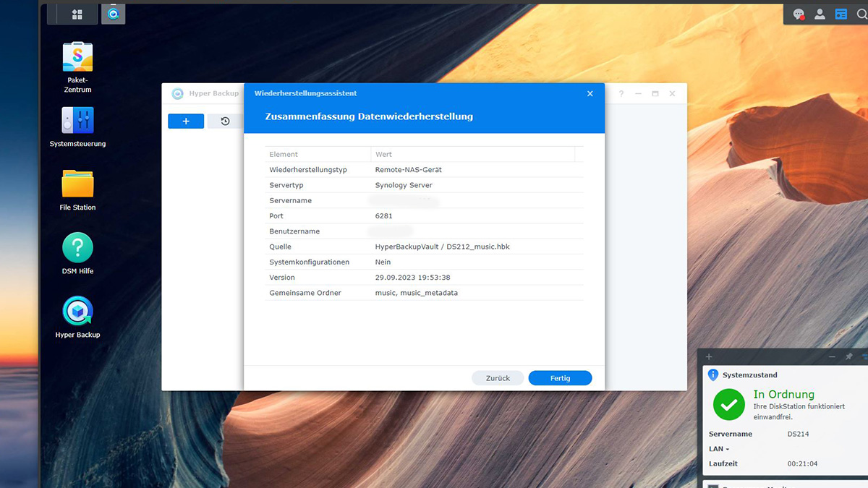The image size is (868, 488).
Task: Add a widget with the panel plus icon
Action: point(709,356)
